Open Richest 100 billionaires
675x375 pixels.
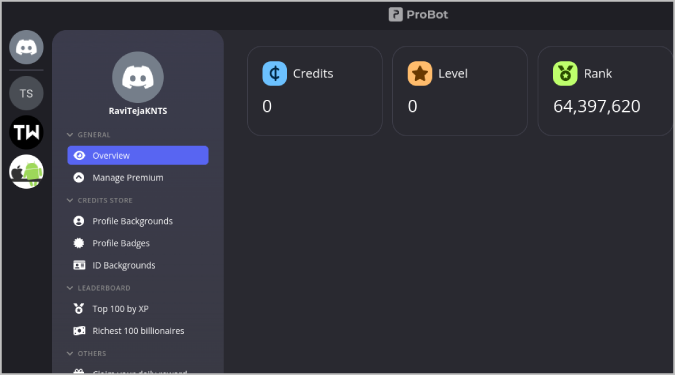pos(138,331)
